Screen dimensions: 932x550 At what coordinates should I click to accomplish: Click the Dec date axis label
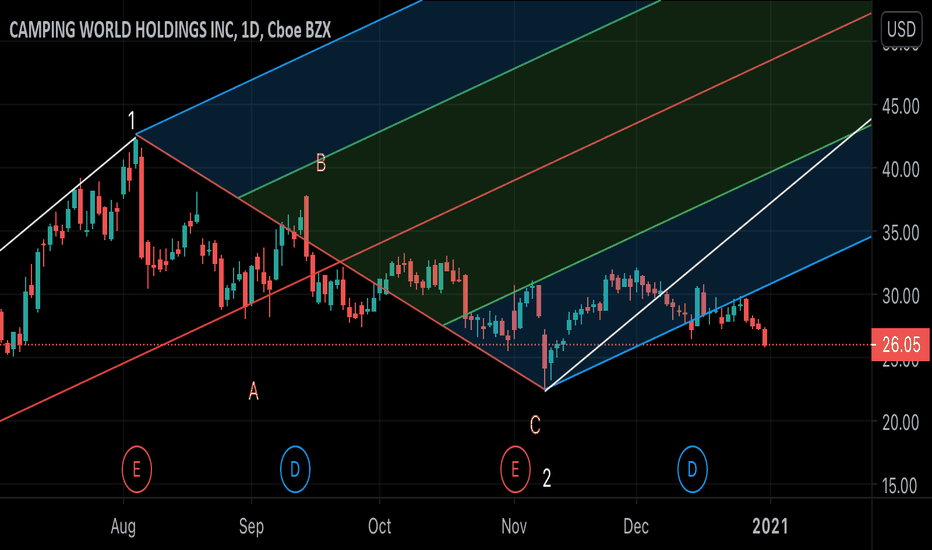click(636, 526)
